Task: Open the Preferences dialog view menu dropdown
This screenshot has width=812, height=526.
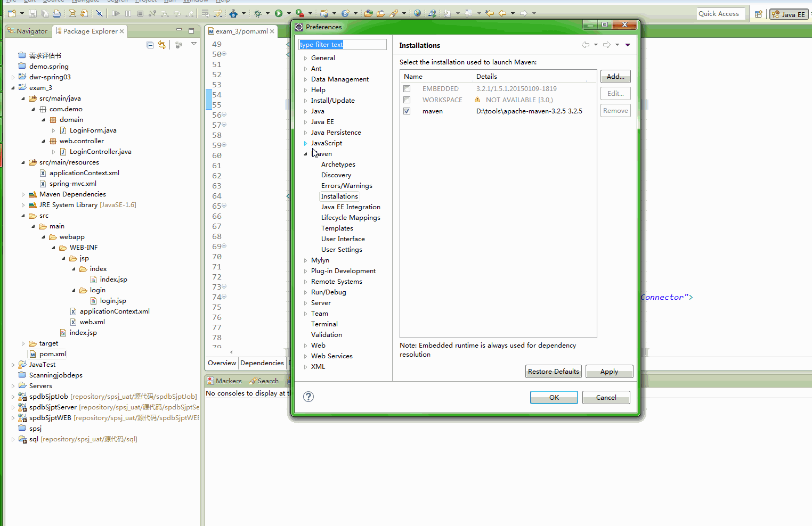Action: (628, 45)
